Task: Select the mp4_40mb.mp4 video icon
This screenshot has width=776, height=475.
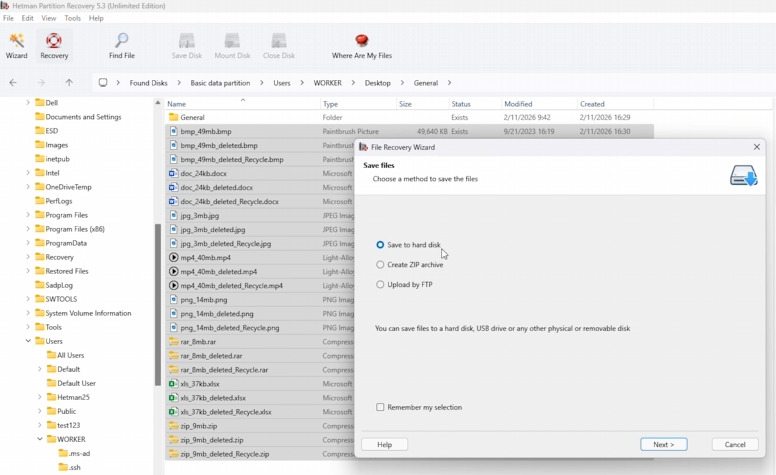Action: pyautogui.click(x=173, y=257)
